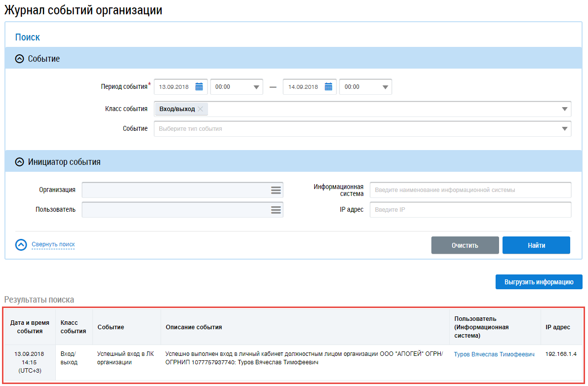Open the start time dropdown
Screen dimensions: 588x386
coord(256,87)
